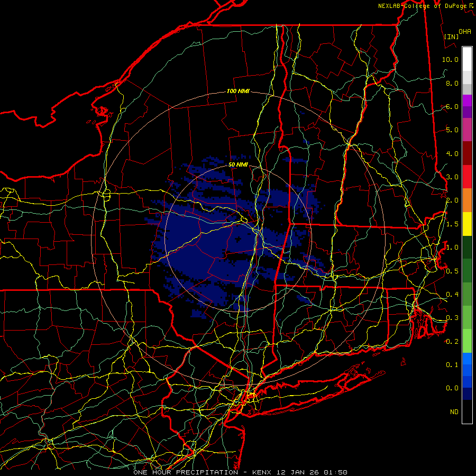Click the 0.0 legend value
The image size is (476, 476).
pyautogui.click(x=452, y=388)
